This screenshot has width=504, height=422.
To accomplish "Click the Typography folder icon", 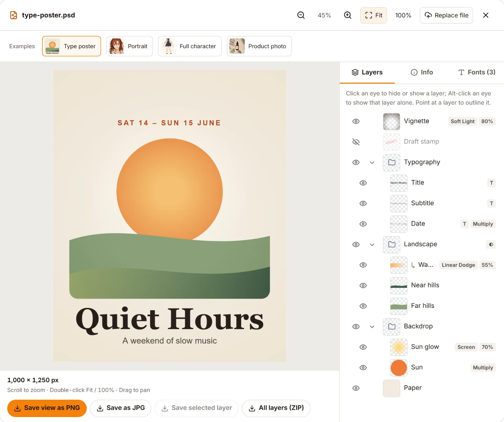I will coord(391,162).
